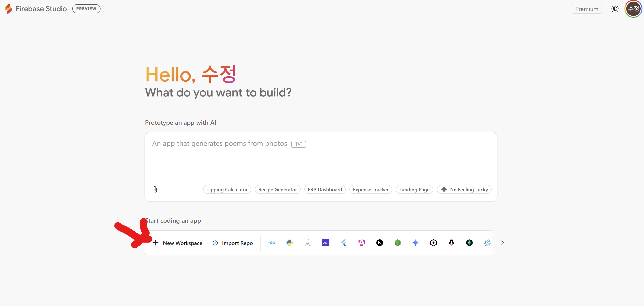Toggle the light/dark theme switch
The width and height of the screenshot is (644, 306).
pyautogui.click(x=615, y=9)
